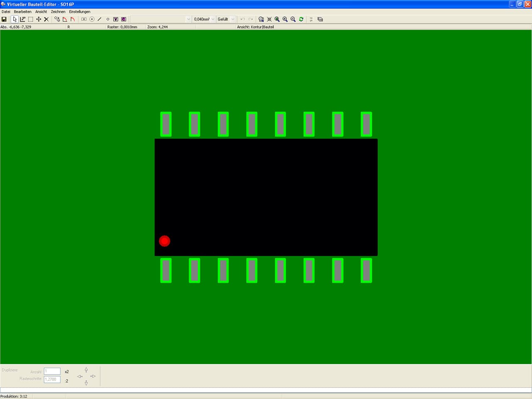Click the duplicate up arrow
The width and height of the screenshot is (532, 399).
pos(86,369)
